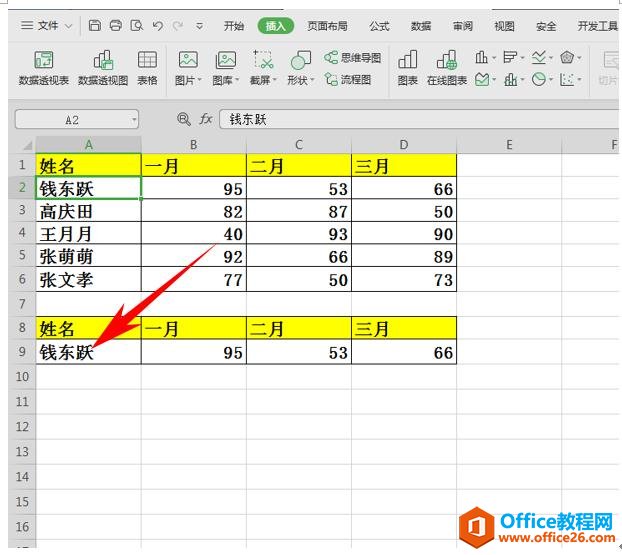Select cell with value 82
This screenshot has height=555, width=622.
[x=194, y=211]
